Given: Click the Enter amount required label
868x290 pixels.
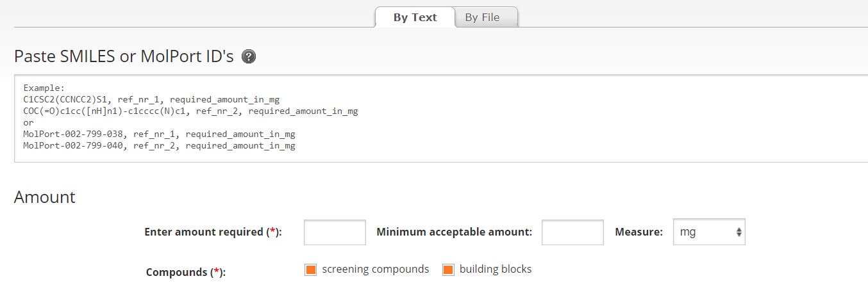Looking at the screenshot, I should (213, 232).
